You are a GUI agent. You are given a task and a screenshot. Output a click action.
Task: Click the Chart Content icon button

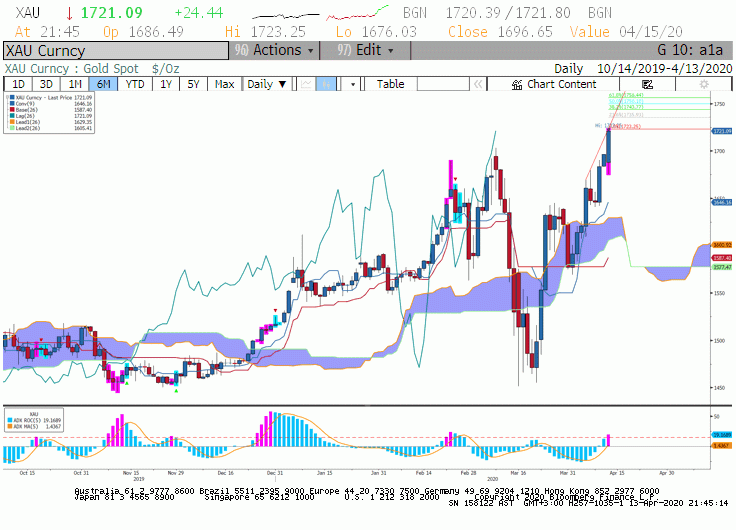coord(554,84)
